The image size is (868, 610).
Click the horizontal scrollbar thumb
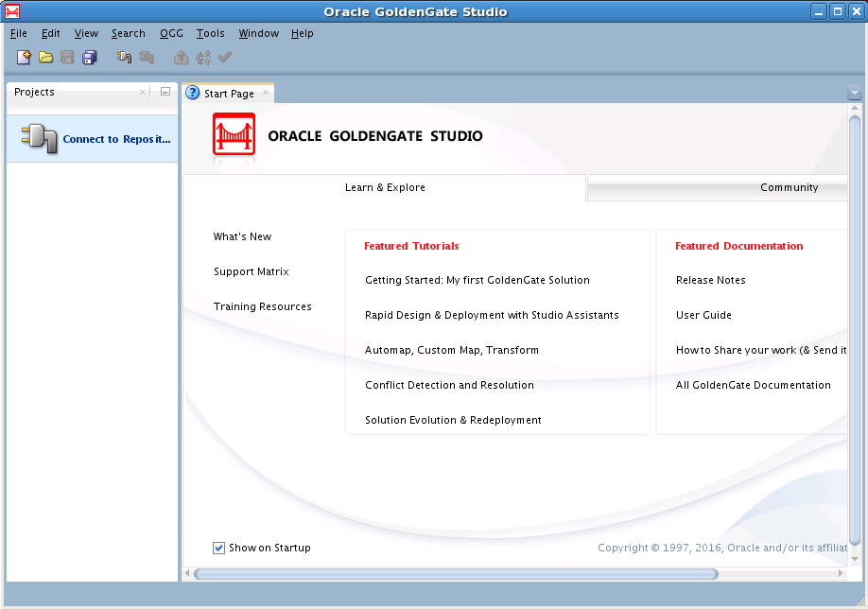pyautogui.click(x=456, y=574)
